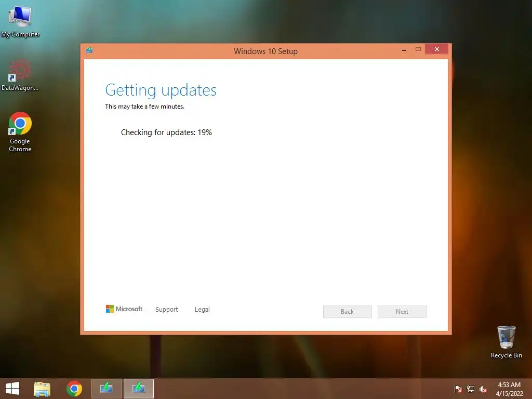Click the Microsoft logo in setup window
The height and width of the screenshot is (399, 532).
[x=124, y=309]
